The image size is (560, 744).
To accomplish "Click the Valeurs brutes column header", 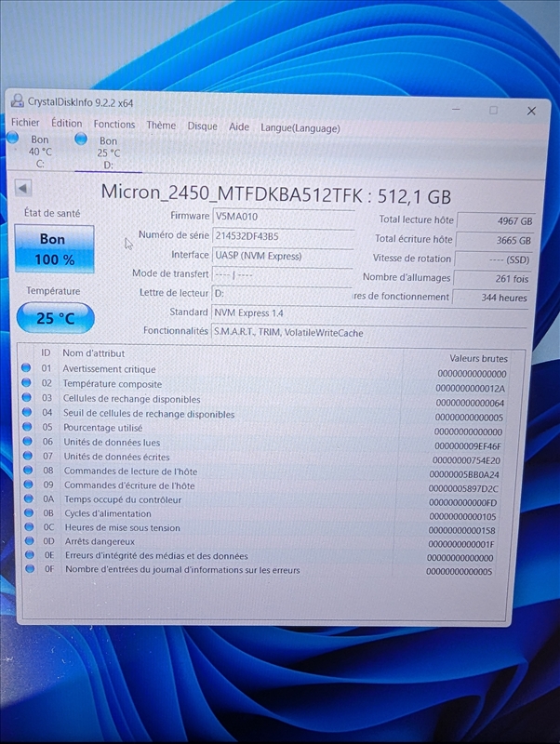I will point(478,358).
